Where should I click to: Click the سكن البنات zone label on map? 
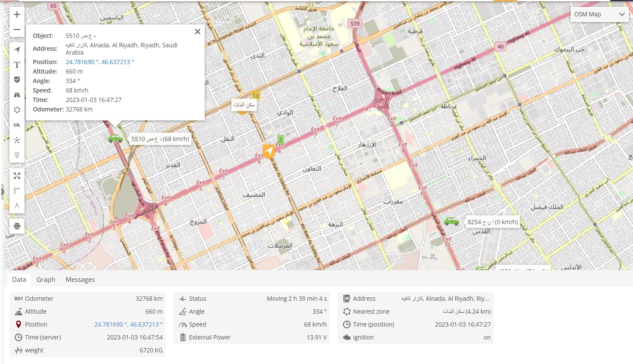pyautogui.click(x=244, y=105)
